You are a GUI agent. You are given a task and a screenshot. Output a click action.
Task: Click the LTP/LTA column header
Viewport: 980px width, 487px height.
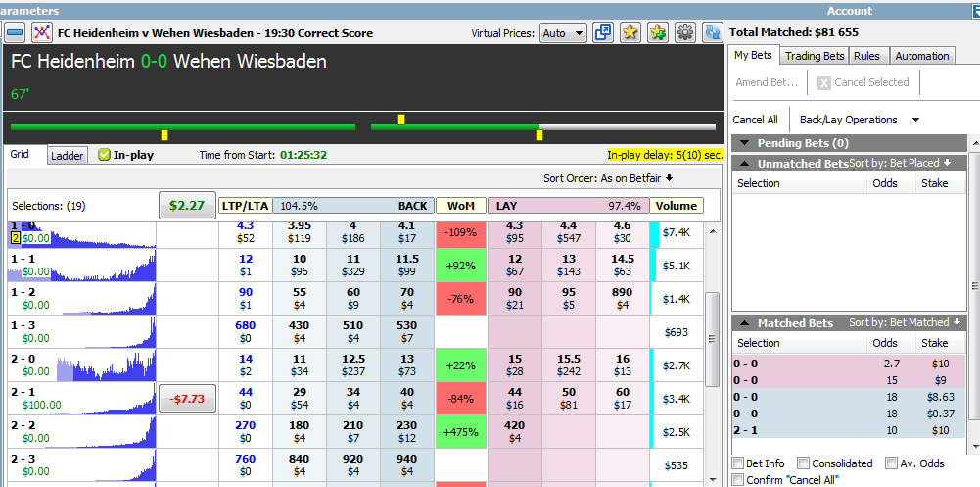[245, 206]
